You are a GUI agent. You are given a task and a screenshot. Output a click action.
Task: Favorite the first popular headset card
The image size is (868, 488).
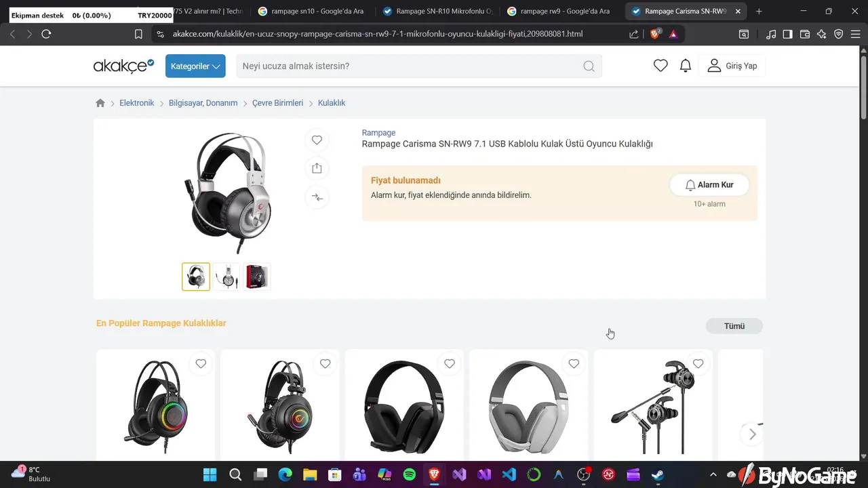[201, 364]
